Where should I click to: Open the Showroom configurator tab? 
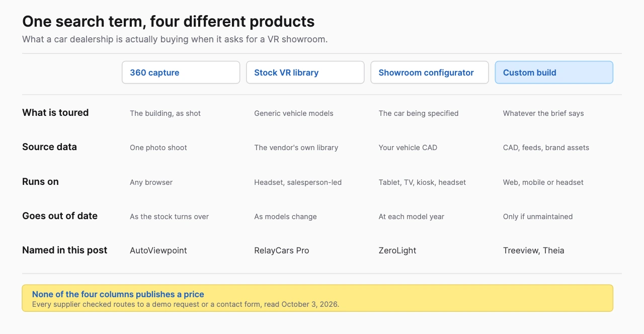coord(430,73)
